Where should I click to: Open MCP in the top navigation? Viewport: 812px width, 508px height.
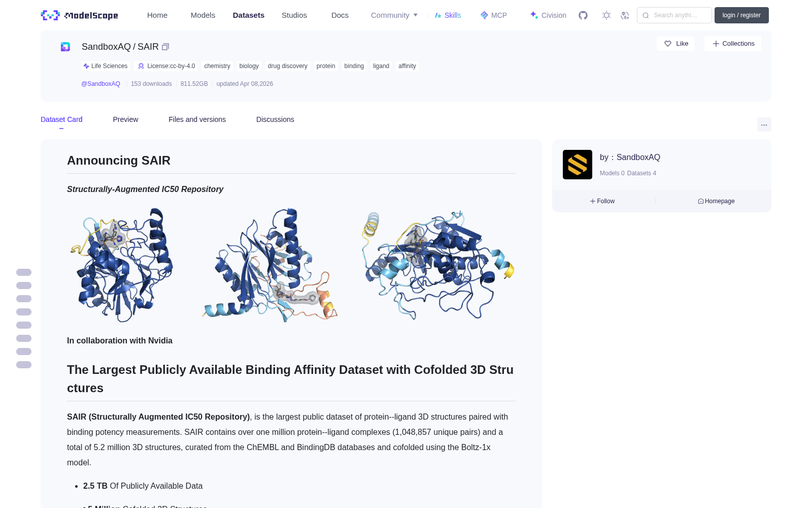(x=493, y=15)
